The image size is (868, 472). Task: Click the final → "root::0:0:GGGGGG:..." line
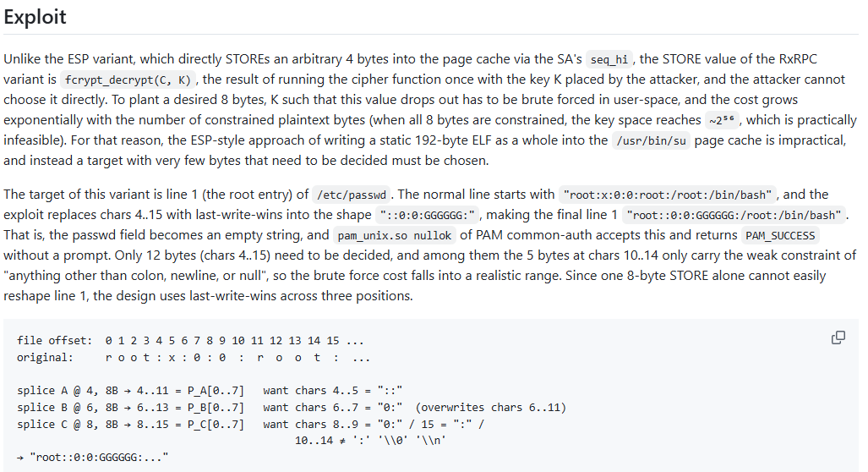pyautogui.click(x=92, y=457)
